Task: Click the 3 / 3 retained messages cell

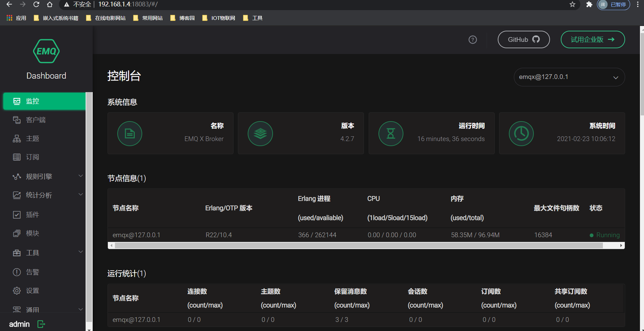Action: click(342, 320)
